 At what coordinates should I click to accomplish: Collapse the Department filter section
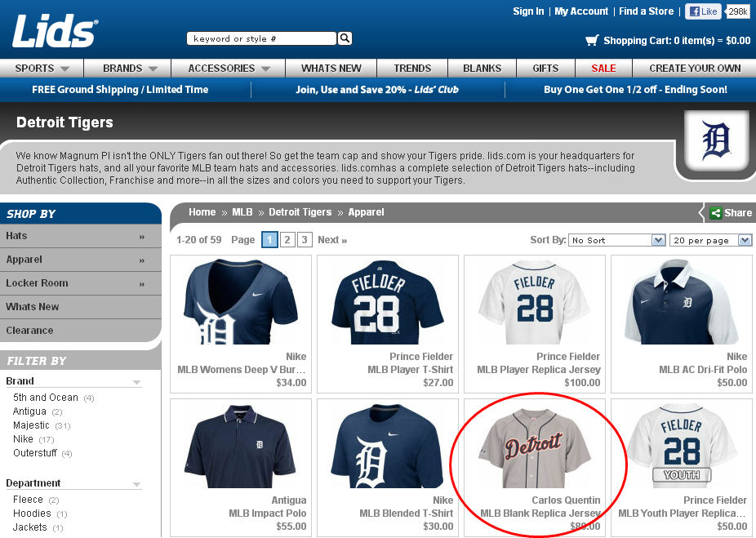coord(136,484)
